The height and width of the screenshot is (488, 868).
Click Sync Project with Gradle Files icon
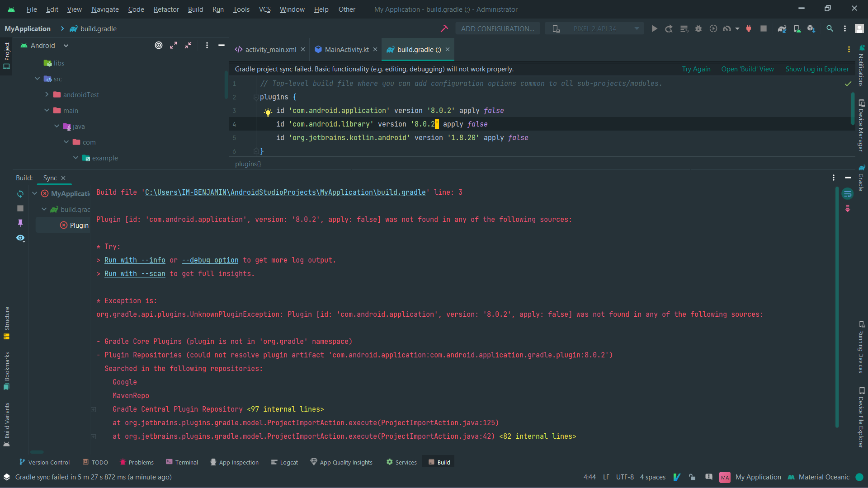coord(782,28)
